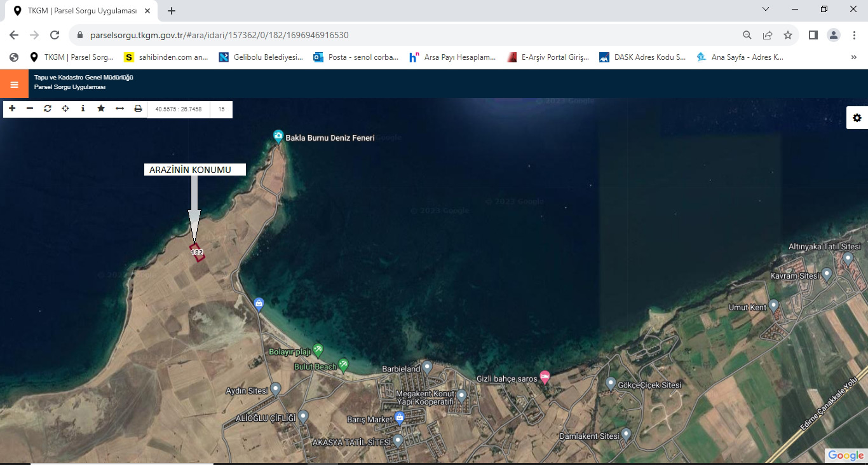Screen dimensions: 868x465
Task: Select the distance measure arrow tool
Action: 119,109
